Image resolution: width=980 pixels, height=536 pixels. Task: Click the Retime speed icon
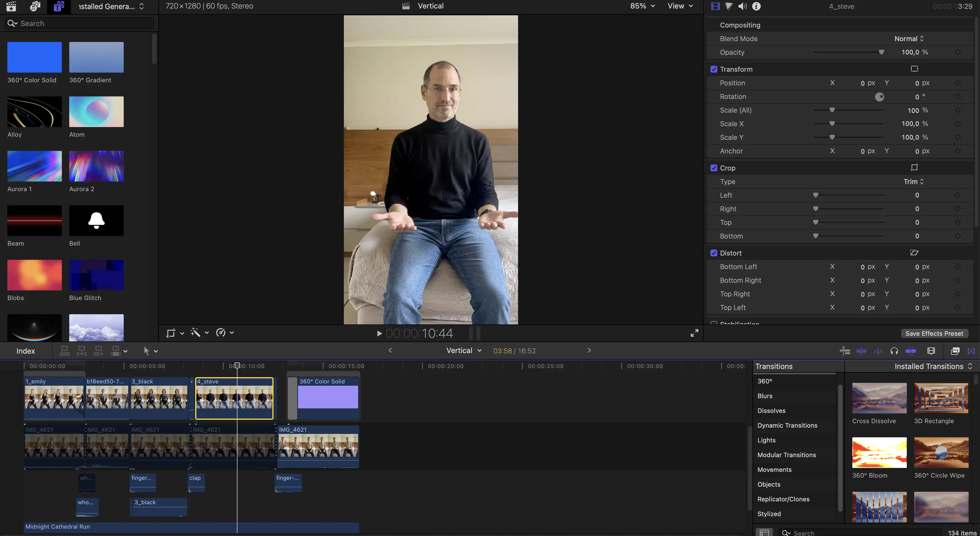[221, 333]
